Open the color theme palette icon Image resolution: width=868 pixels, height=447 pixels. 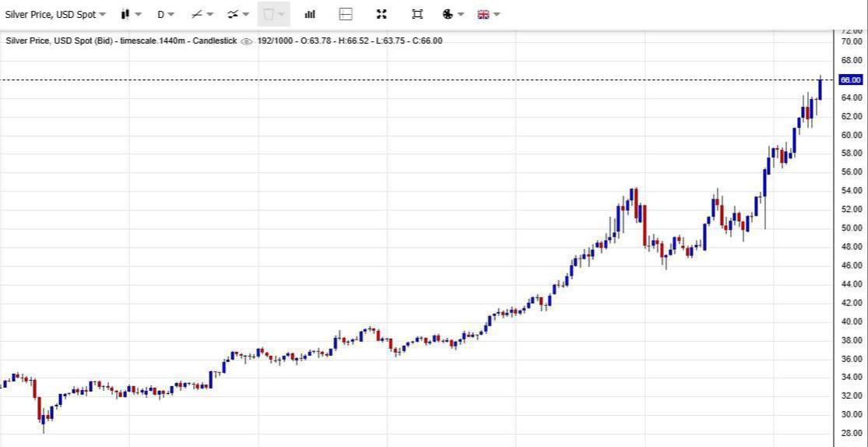click(448, 14)
